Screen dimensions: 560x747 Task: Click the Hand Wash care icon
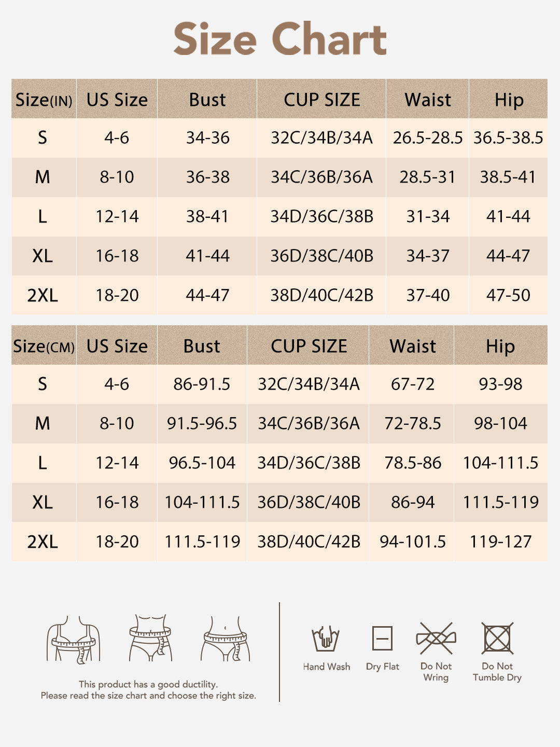click(x=326, y=639)
